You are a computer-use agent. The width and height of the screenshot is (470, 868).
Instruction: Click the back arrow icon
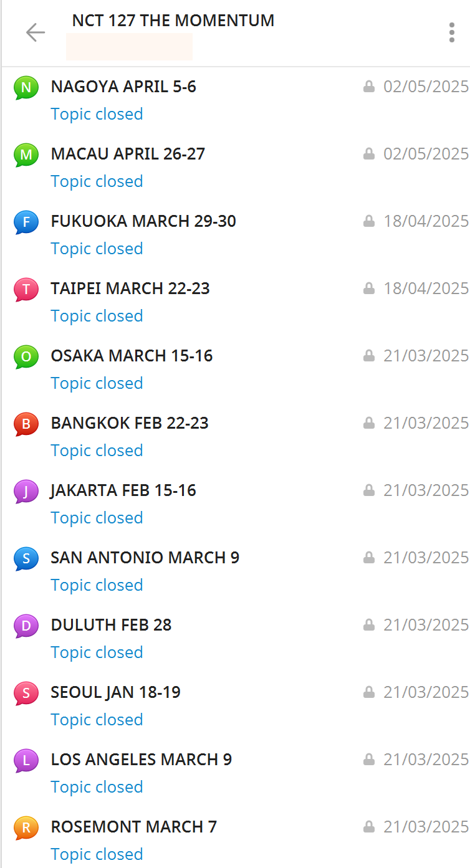[36, 32]
